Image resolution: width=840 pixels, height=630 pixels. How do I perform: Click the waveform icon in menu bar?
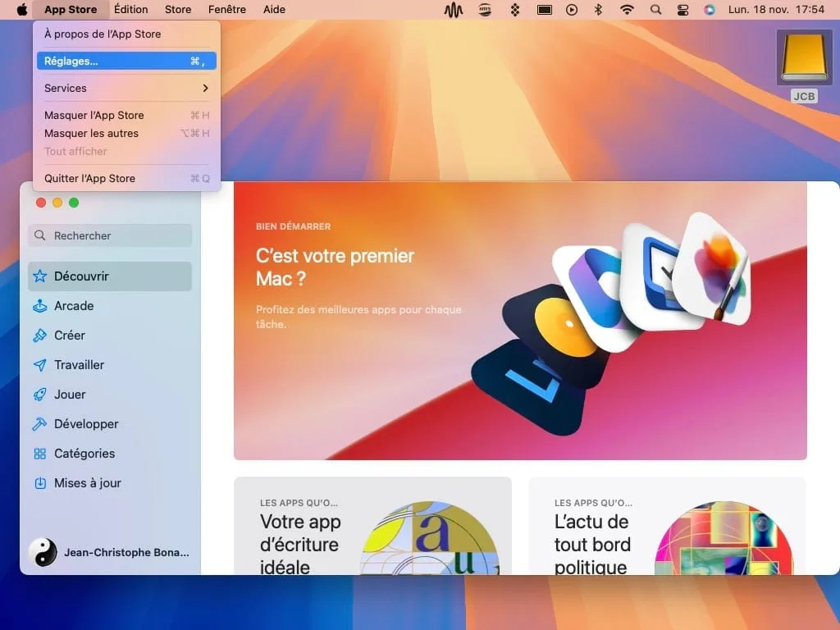pyautogui.click(x=453, y=10)
